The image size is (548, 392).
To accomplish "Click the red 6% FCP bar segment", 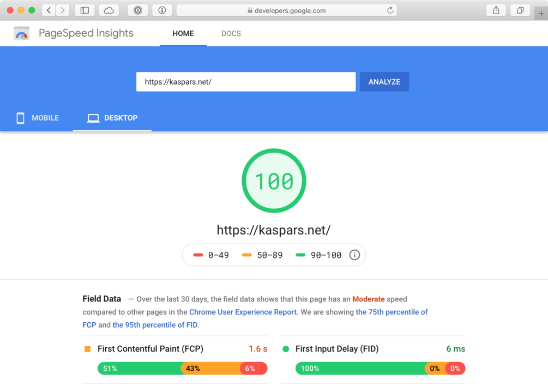I will point(254,369).
